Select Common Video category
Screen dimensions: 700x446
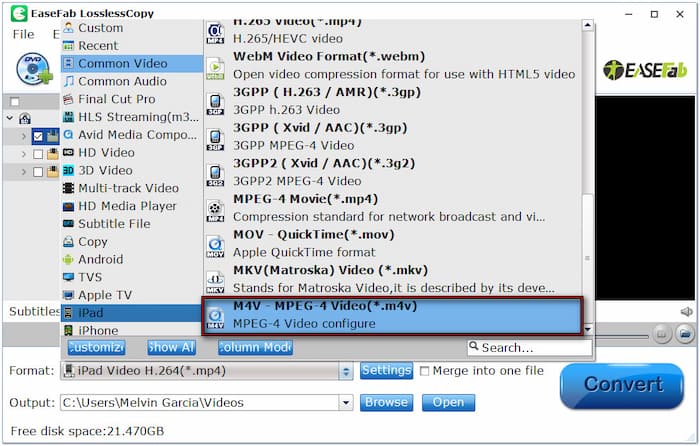(x=132, y=63)
